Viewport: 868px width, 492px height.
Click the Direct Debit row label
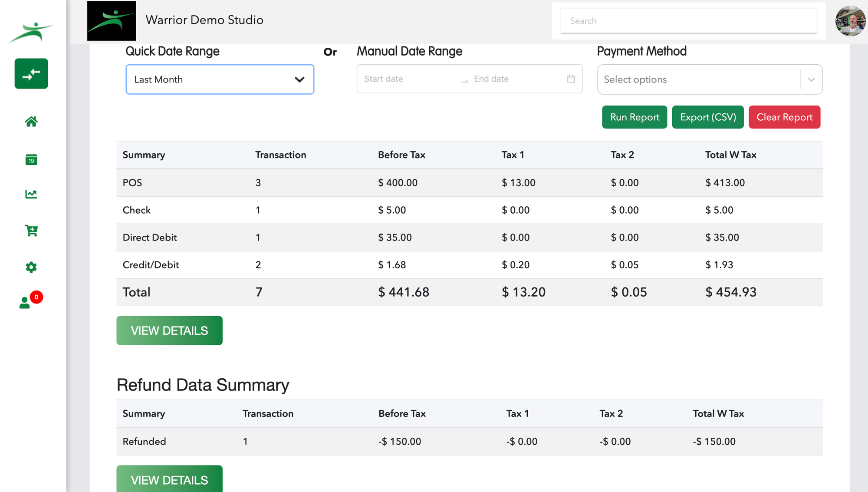point(150,238)
